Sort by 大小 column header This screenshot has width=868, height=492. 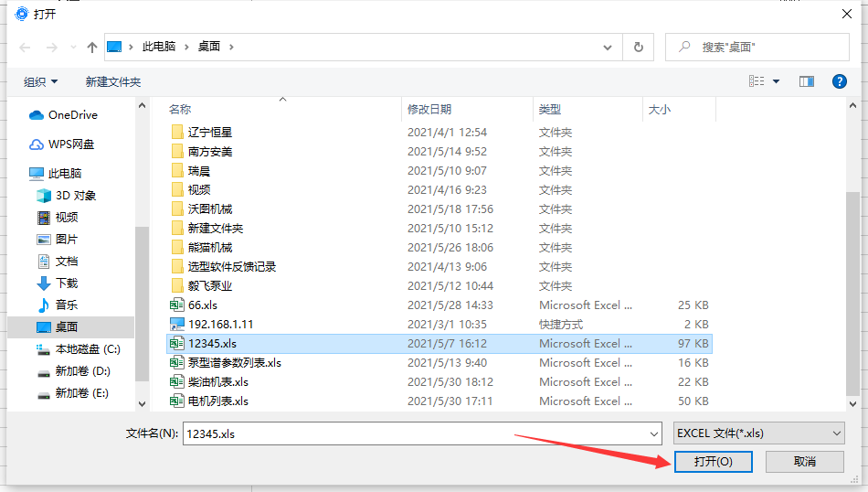(660, 109)
